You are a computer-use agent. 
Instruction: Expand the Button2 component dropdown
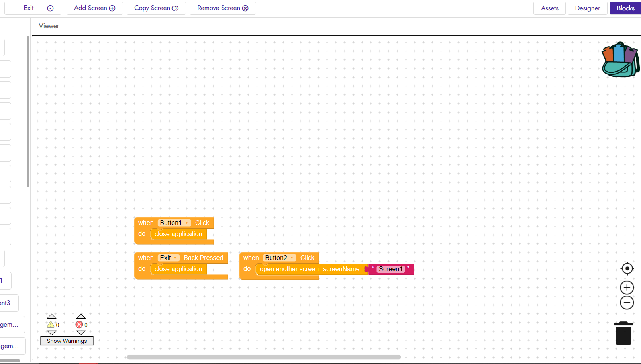(280, 258)
